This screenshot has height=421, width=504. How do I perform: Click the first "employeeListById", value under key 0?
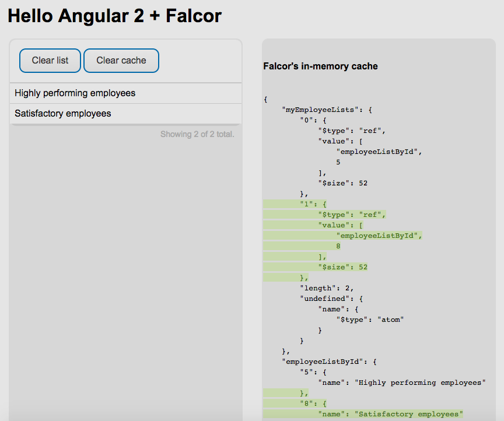(x=379, y=152)
